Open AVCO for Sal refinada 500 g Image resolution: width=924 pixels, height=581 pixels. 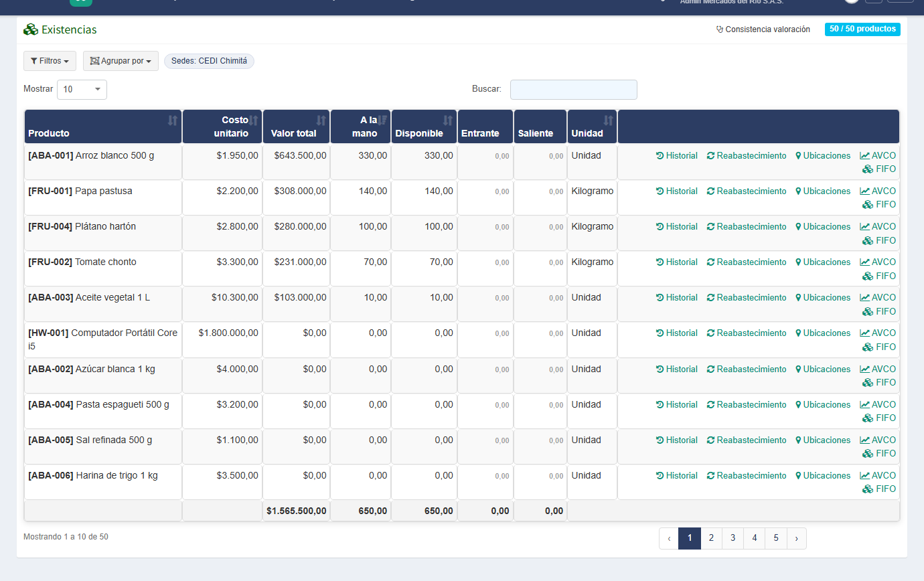(x=878, y=440)
